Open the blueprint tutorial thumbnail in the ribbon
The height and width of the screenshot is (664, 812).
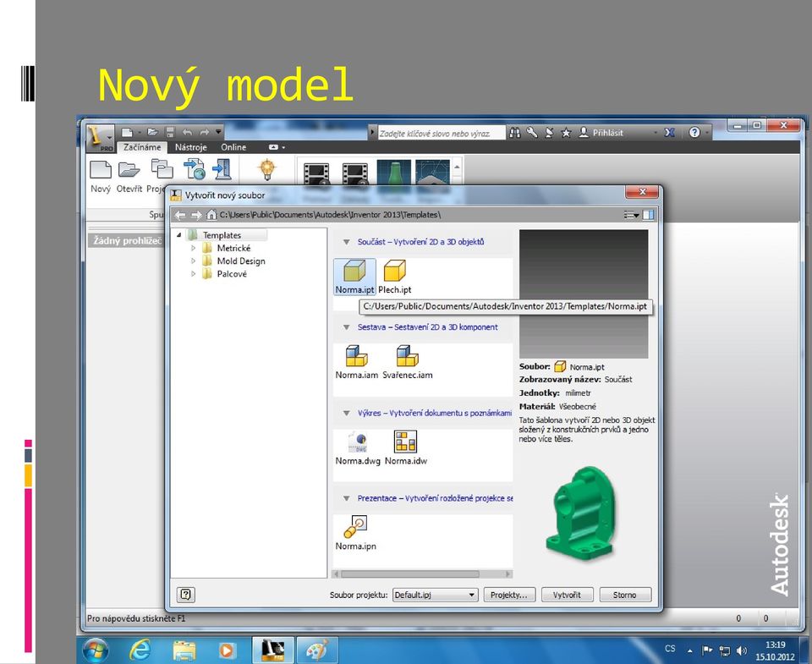(x=432, y=173)
